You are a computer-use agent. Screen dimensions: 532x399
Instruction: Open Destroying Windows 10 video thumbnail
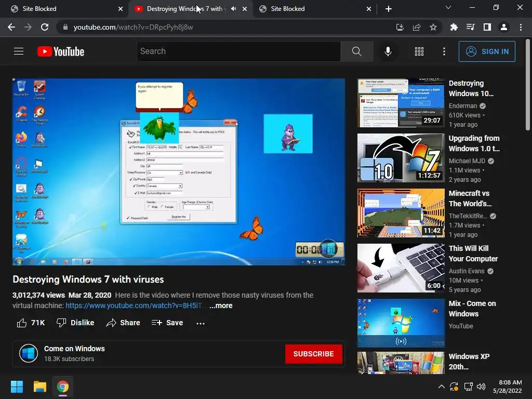401,103
